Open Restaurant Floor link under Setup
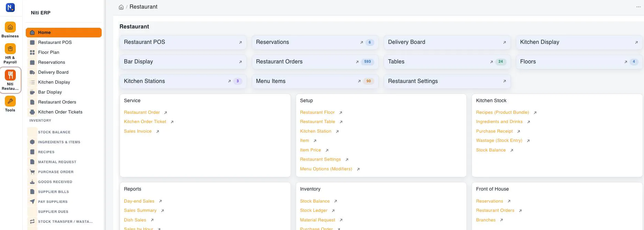 317,112
